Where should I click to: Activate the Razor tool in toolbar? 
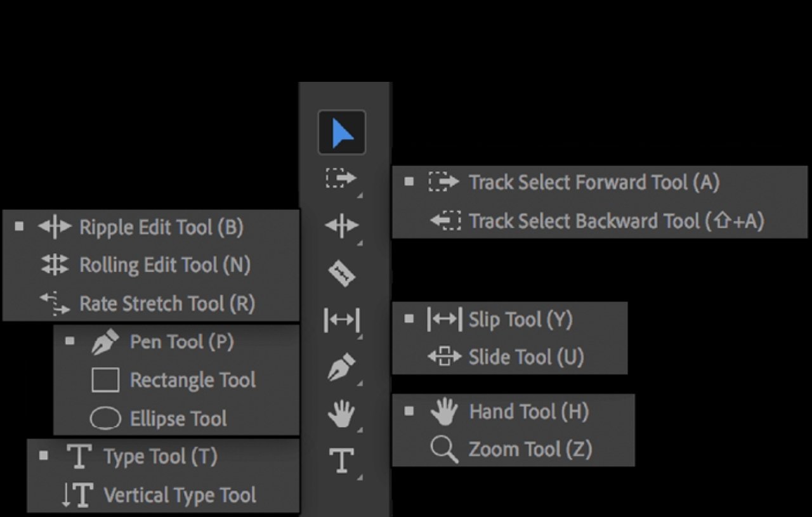[x=342, y=273]
